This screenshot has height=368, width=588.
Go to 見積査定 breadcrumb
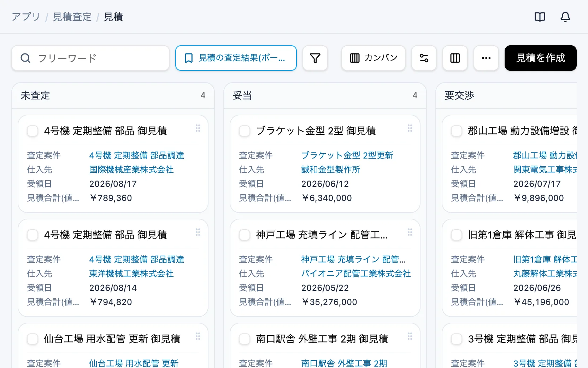click(x=72, y=17)
